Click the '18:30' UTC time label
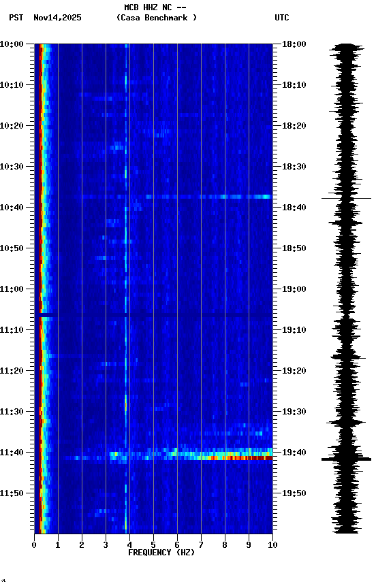Screen dimensions: 376x588 pyautogui.click(x=294, y=167)
